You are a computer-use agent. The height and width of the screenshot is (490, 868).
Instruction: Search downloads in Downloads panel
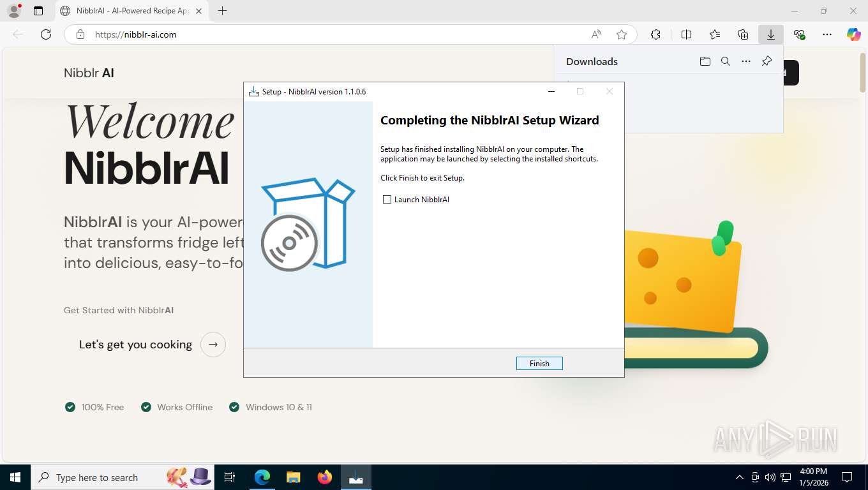[725, 61]
